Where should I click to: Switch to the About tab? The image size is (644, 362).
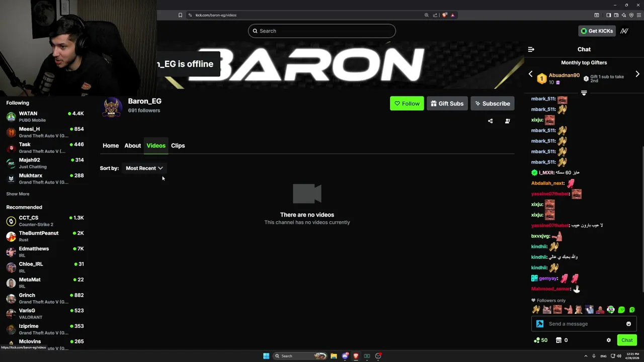[133, 145]
